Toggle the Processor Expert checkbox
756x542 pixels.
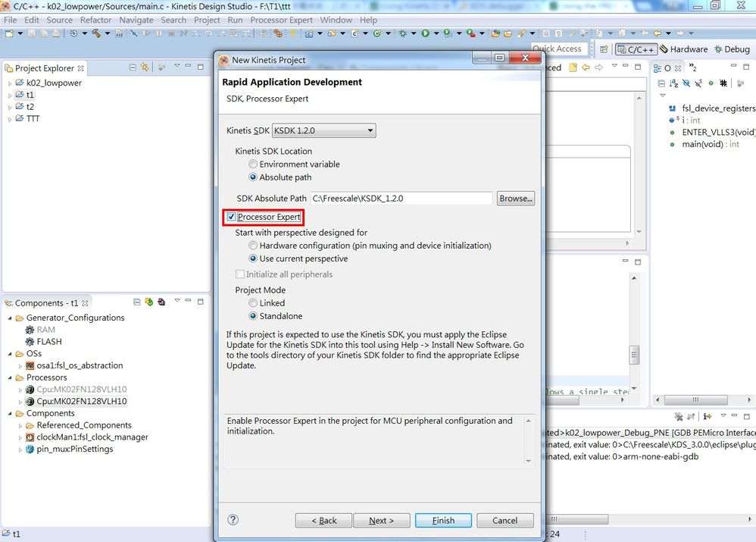point(232,217)
